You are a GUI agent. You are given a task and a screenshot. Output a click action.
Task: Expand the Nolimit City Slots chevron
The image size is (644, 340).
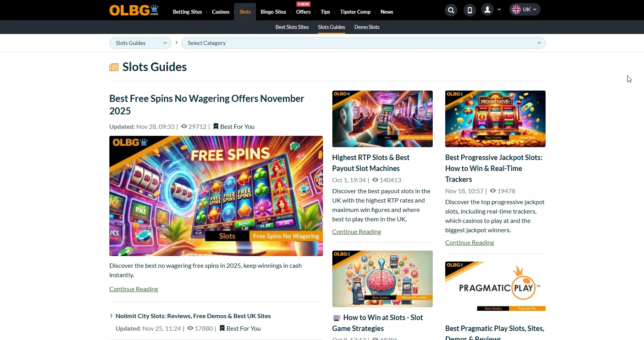(x=111, y=316)
